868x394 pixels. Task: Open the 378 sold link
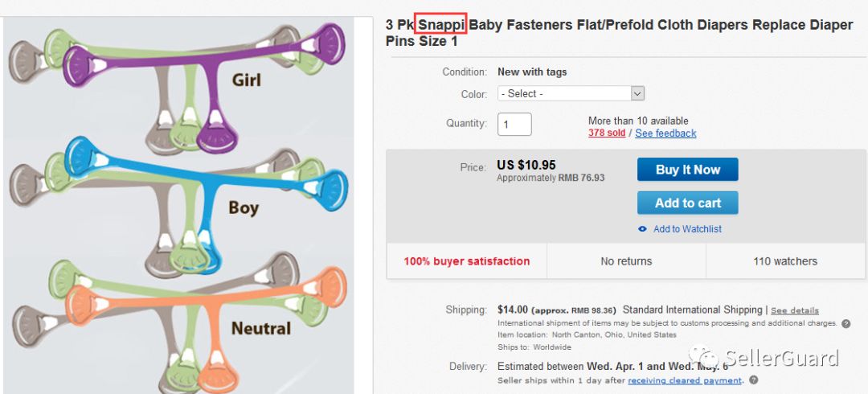point(607,133)
